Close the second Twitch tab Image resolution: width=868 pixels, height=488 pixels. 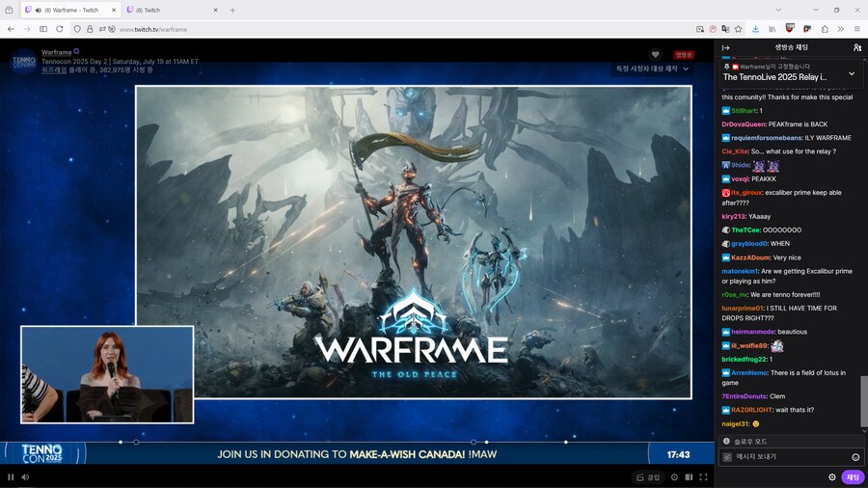click(x=215, y=10)
